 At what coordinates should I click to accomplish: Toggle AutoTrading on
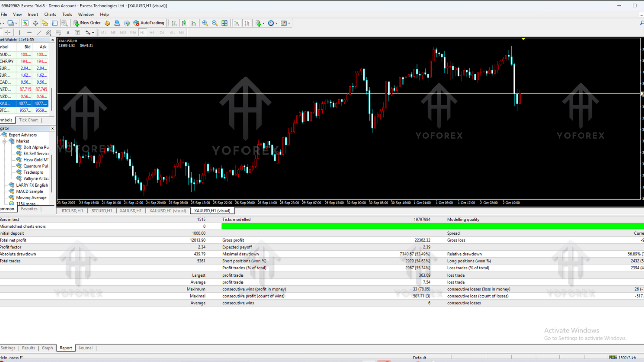pos(148,23)
